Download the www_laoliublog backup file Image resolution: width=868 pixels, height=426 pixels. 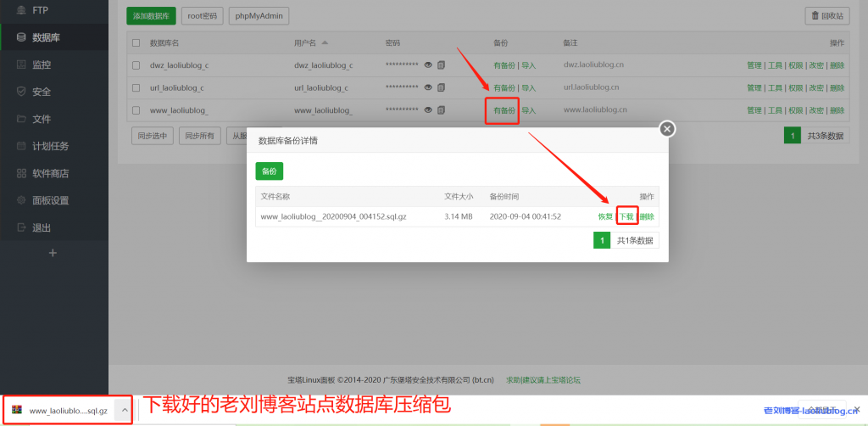pyautogui.click(x=626, y=216)
